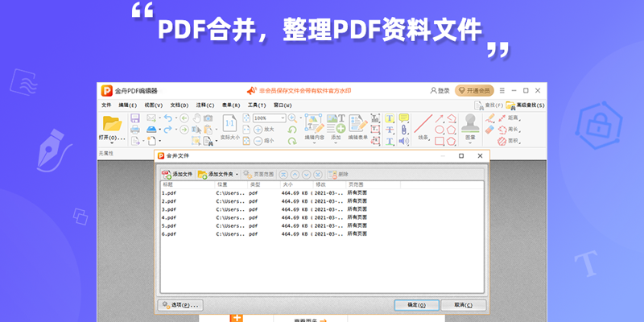644x322 pixels.
Task: Click the blue undo arrow
Action: 167,118
